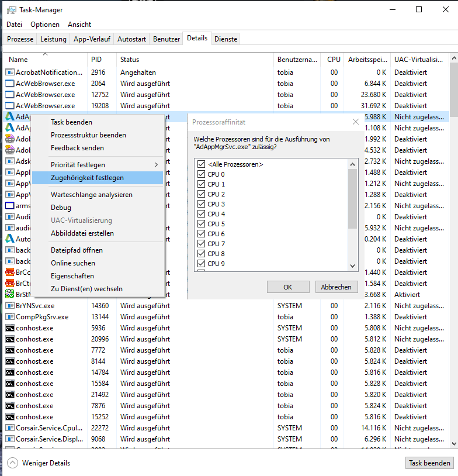Image resolution: width=458 pixels, height=476 pixels.
Task: Click the Corsair.Service.Cpul process icon
Action: tap(9, 428)
